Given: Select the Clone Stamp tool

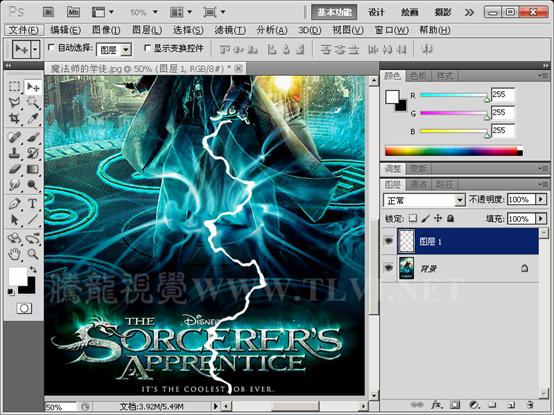Looking at the screenshot, I should pyautogui.click(x=14, y=153).
